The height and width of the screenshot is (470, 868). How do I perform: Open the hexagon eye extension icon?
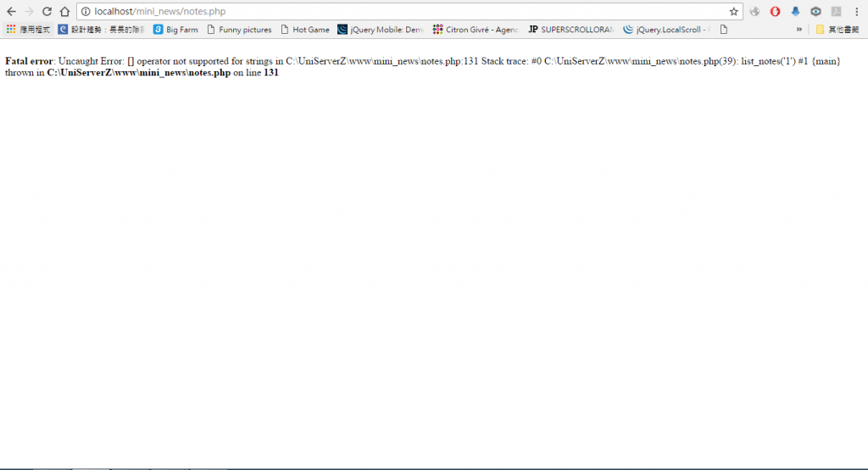[x=815, y=12]
